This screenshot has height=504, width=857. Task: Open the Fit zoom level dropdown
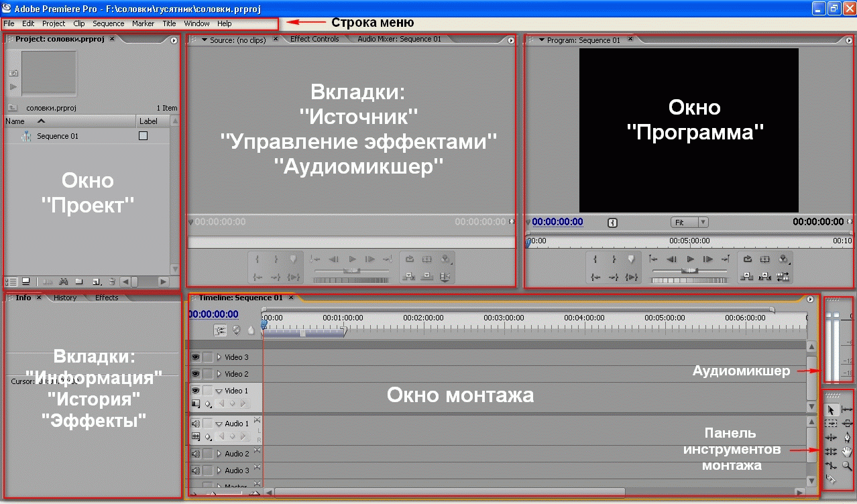(x=689, y=222)
